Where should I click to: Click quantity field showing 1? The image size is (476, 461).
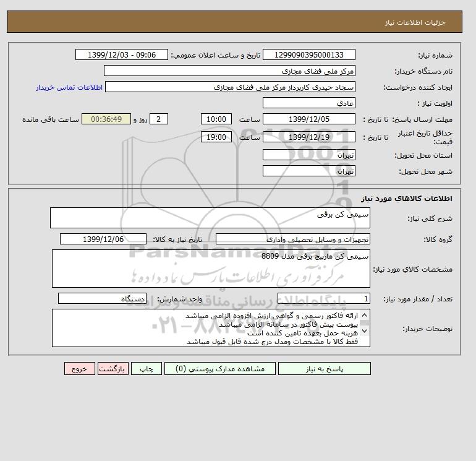323,298
